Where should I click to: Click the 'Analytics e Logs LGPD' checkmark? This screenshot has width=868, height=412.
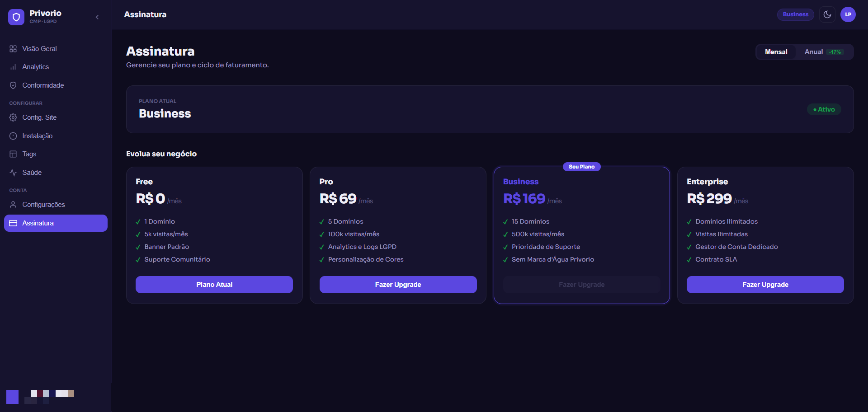coord(322,247)
